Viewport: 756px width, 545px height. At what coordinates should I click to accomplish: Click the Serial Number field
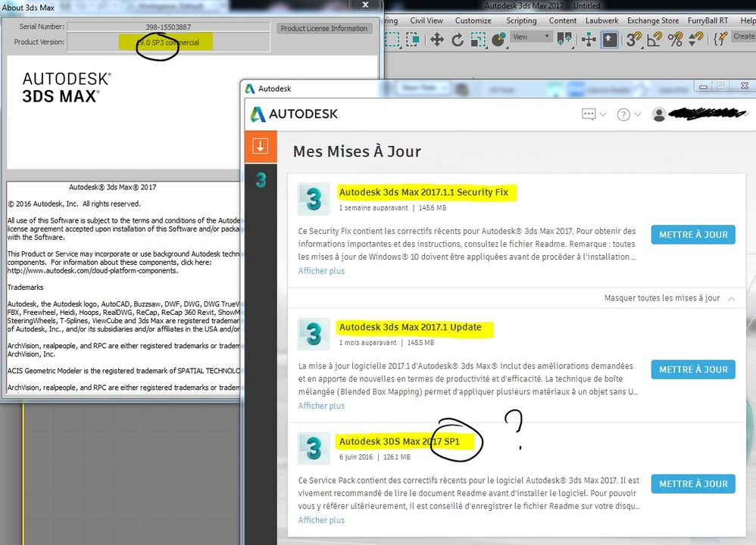pyautogui.click(x=168, y=27)
